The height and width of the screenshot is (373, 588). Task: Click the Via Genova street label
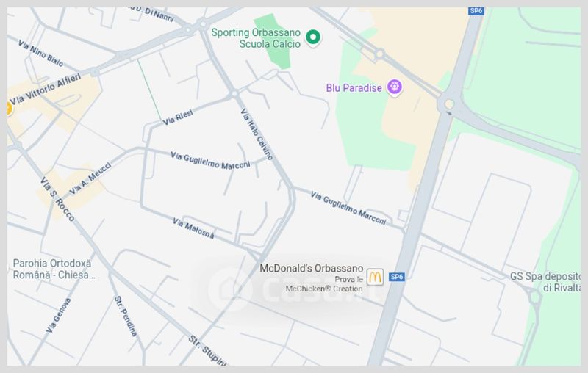point(58,316)
